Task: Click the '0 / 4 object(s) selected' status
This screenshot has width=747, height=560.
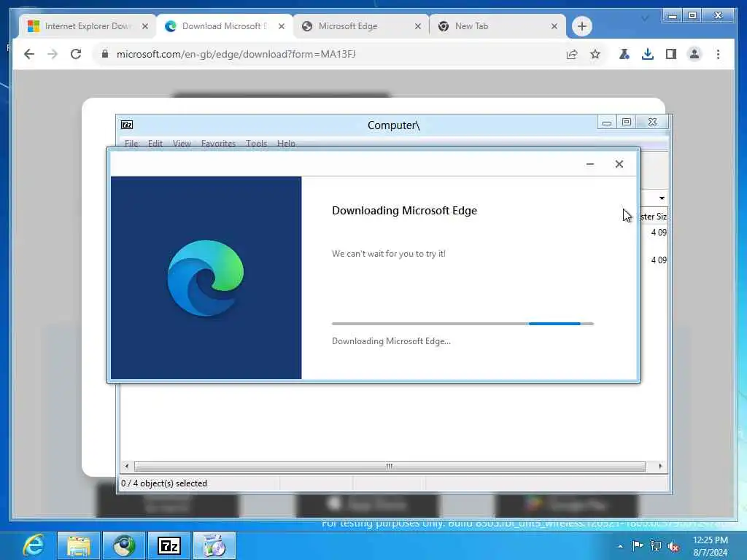Action: 164,483
